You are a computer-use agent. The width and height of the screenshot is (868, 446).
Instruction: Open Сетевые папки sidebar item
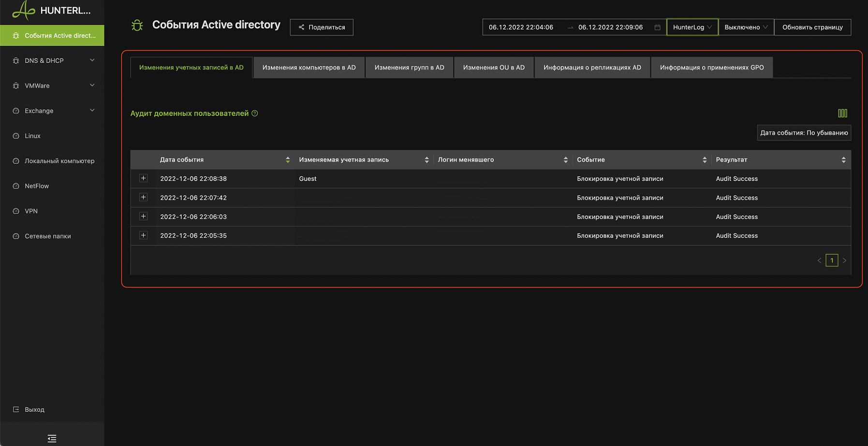point(52,236)
